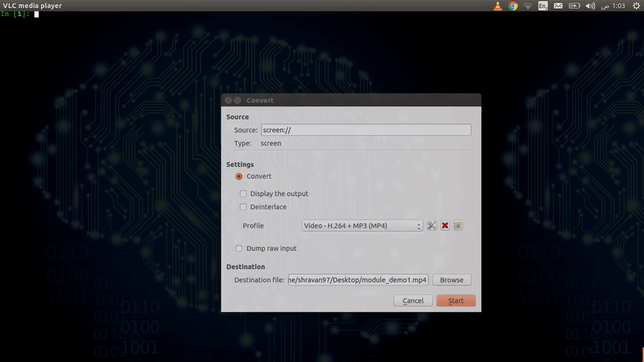This screenshot has height=362, width=644.
Task: Enable the Display the output checkbox
Action: (x=244, y=194)
